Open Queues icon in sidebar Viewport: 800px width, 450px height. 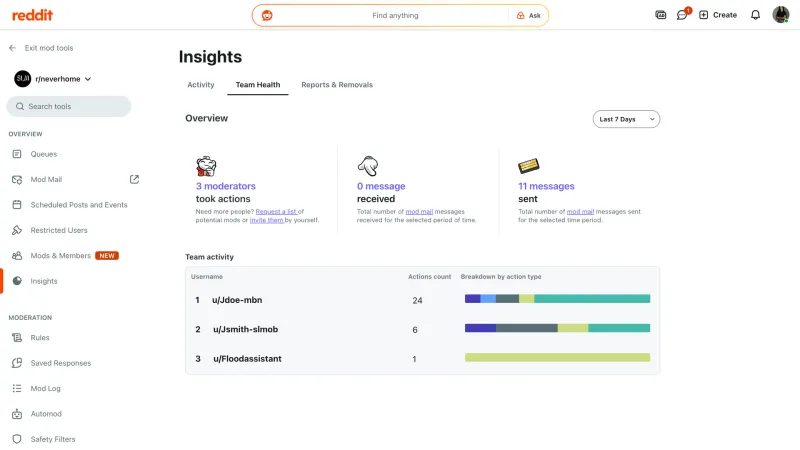point(17,154)
